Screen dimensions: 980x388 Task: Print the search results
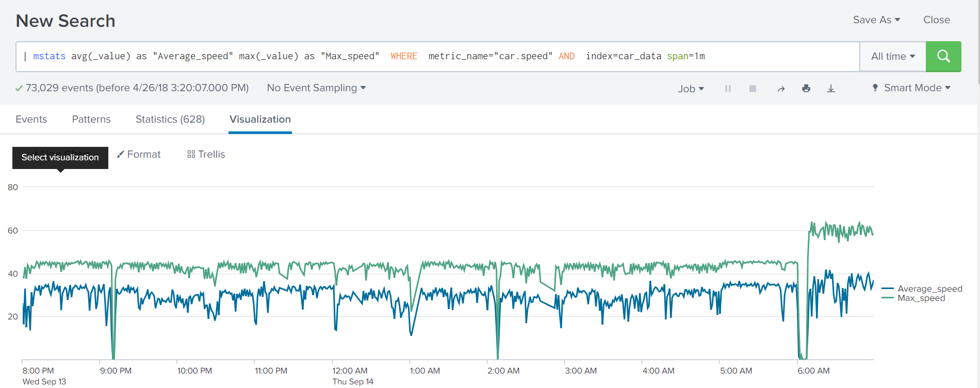point(806,89)
